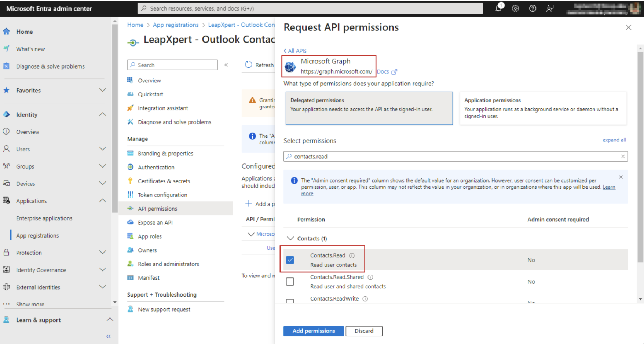Image resolution: width=644 pixels, height=346 pixels.
Task: Click the Learn & support icon
Action: coord(6,320)
